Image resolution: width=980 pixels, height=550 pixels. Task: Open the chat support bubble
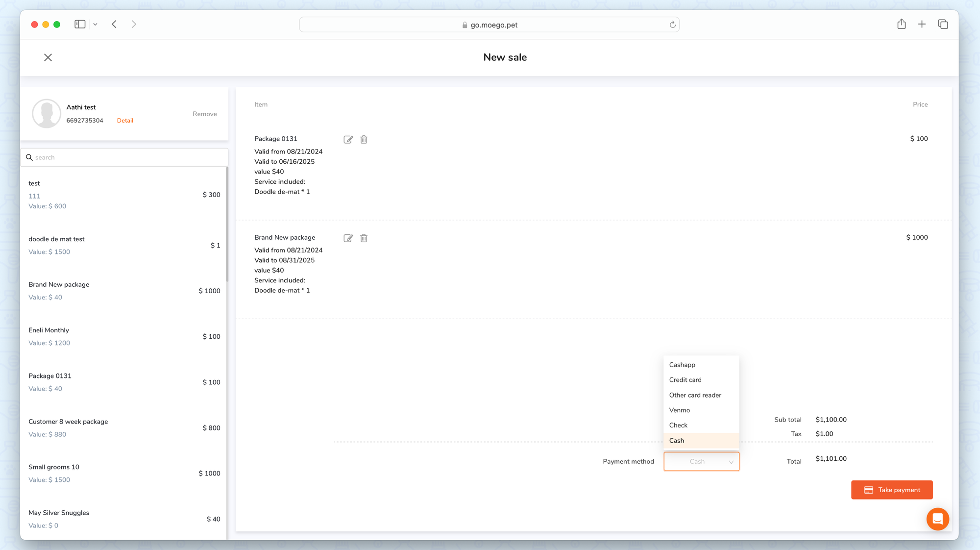[937, 519]
